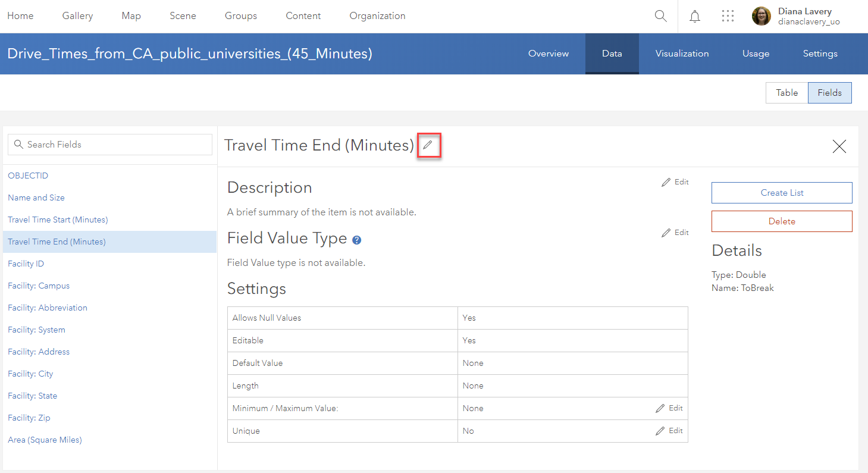The image size is (868, 473).
Task: Click the Create List button
Action: click(781, 192)
